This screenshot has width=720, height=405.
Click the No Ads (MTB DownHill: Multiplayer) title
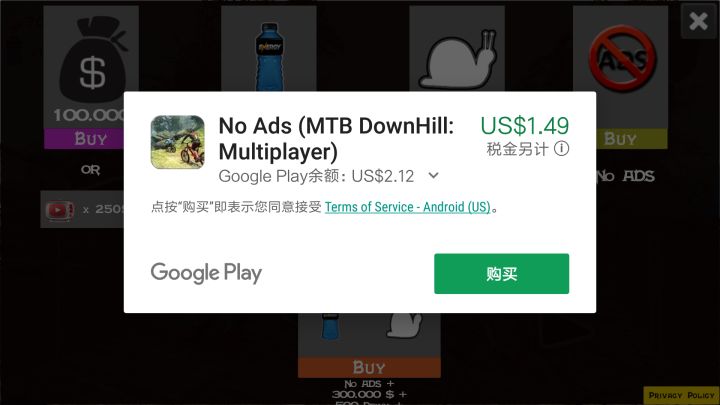336,139
